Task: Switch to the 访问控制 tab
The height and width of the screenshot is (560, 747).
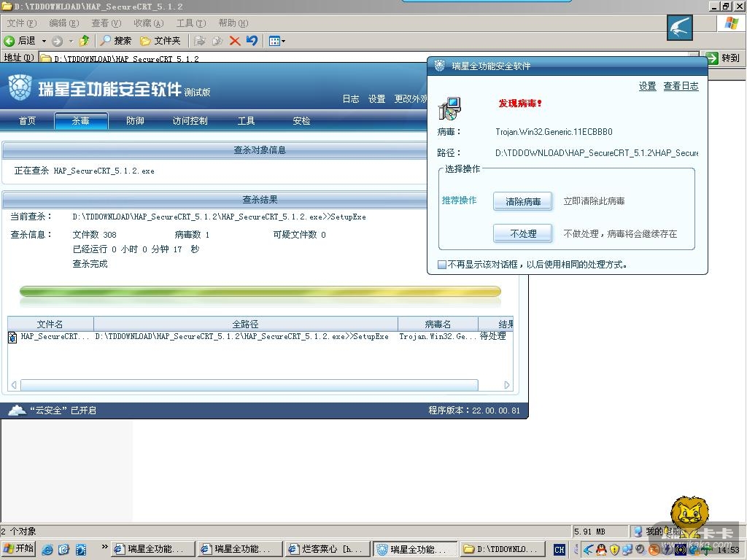Action: click(x=190, y=120)
